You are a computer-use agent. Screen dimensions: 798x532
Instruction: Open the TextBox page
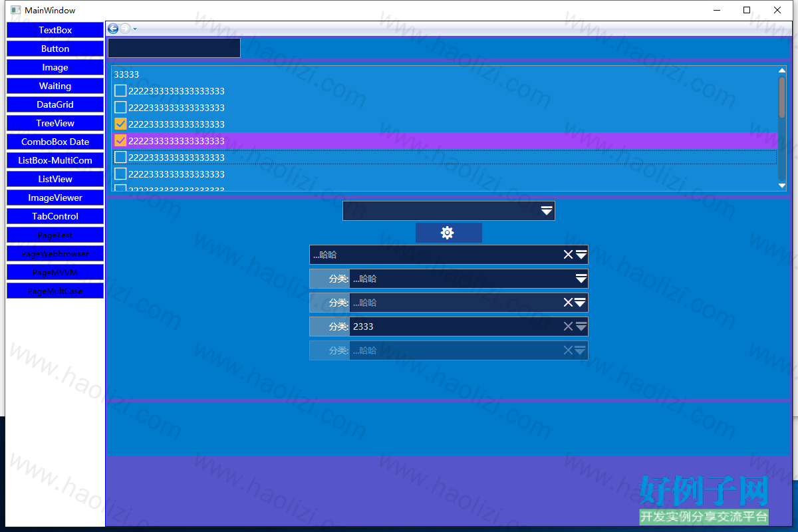pyautogui.click(x=55, y=30)
